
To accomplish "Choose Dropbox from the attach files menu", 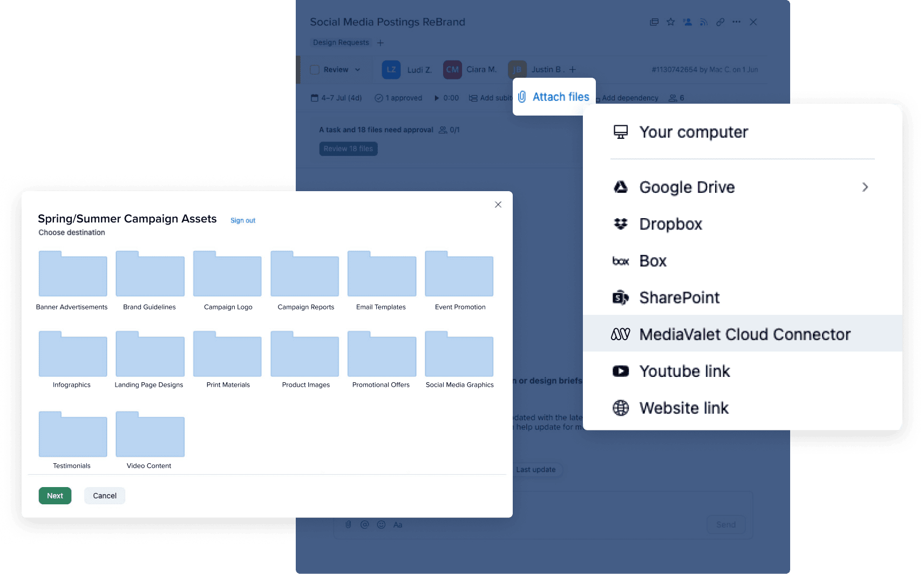I will (670, 224).
